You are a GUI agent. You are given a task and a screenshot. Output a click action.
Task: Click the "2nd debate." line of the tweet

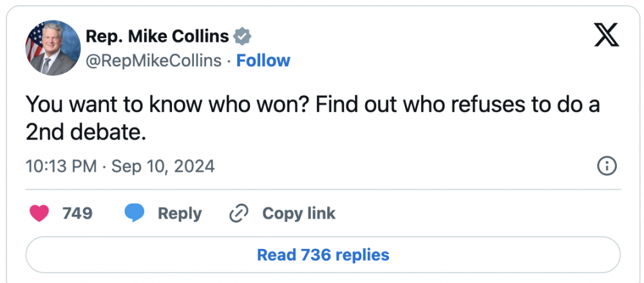(x=82, y=132)
